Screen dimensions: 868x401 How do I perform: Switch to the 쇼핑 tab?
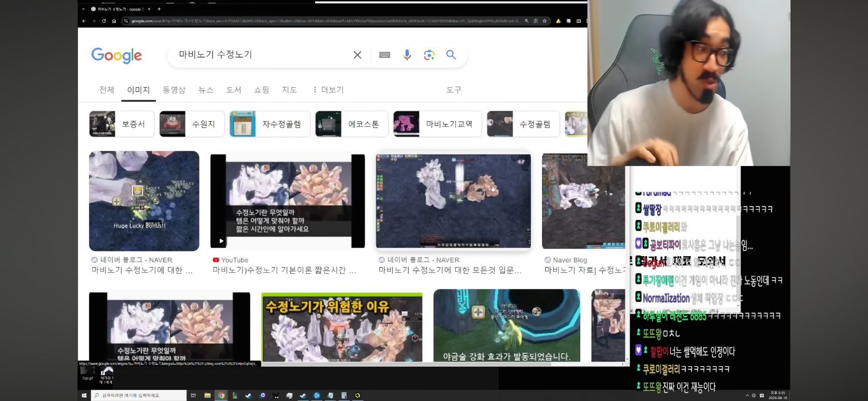point(262,90)
